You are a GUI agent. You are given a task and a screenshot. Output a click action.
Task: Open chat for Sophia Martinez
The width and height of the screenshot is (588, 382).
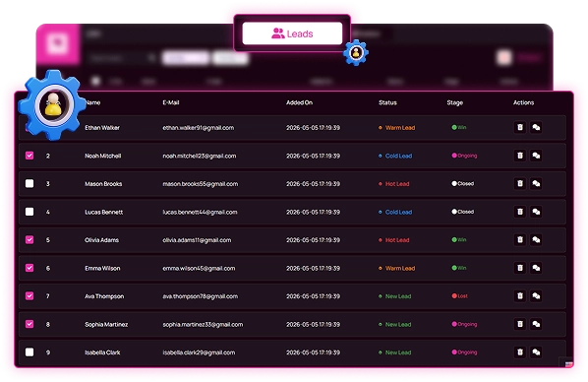(x=536, y=324)
